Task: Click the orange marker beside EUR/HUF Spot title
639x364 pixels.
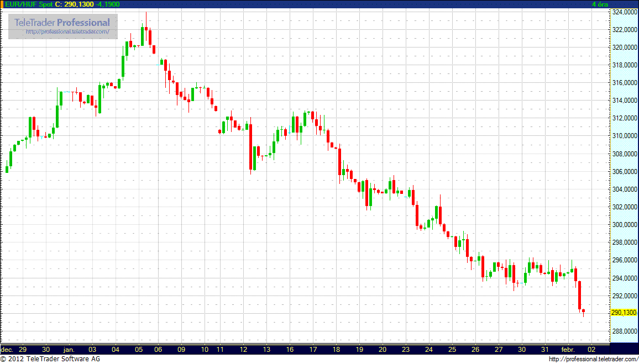Action: point(2,4)
